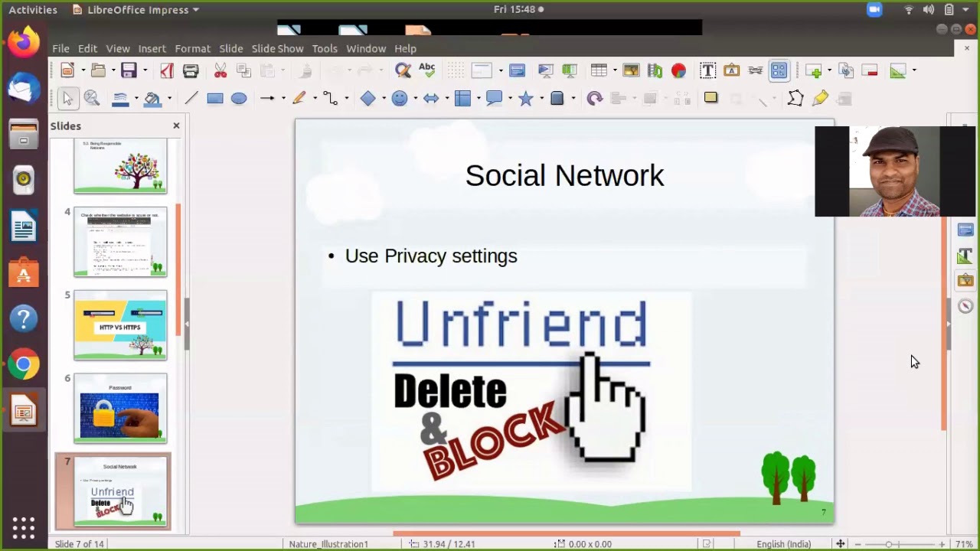Show Applications grid in the dock
This screenshot has height=551, width=980.
23,528
